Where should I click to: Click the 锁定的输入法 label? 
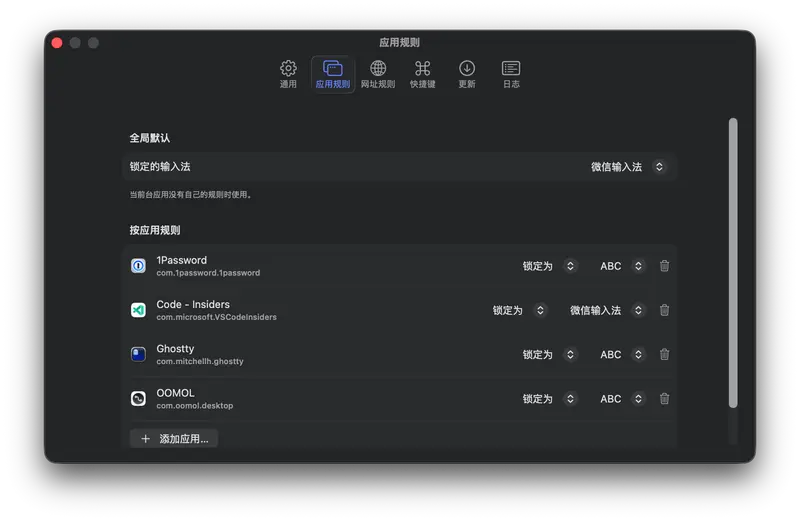coord(160,167)
